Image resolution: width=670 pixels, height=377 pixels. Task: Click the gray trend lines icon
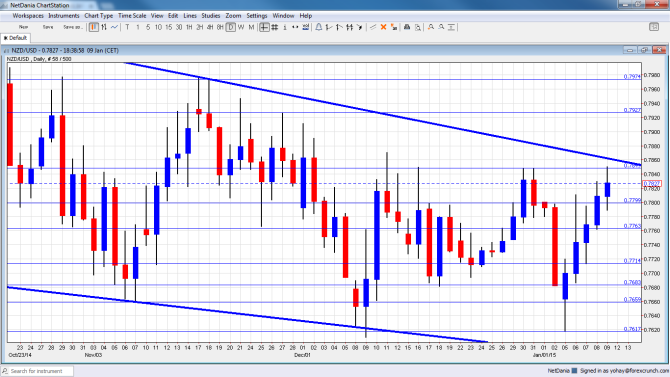coord(373,27)
